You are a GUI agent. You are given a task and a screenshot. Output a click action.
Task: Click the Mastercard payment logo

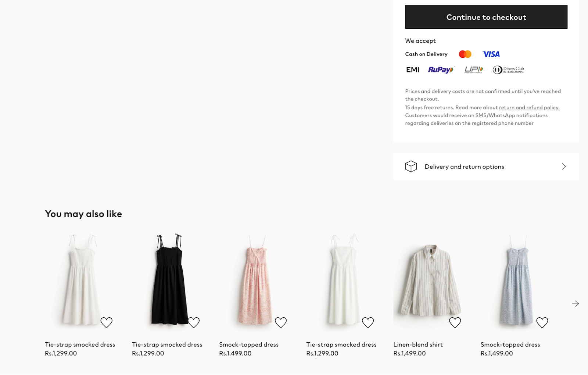tap(465, 54)
